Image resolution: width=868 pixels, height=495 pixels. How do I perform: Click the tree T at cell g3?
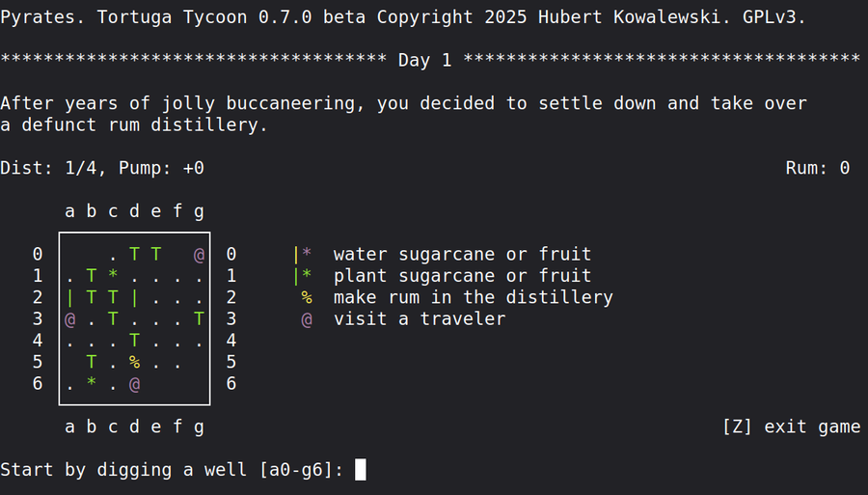200,319
